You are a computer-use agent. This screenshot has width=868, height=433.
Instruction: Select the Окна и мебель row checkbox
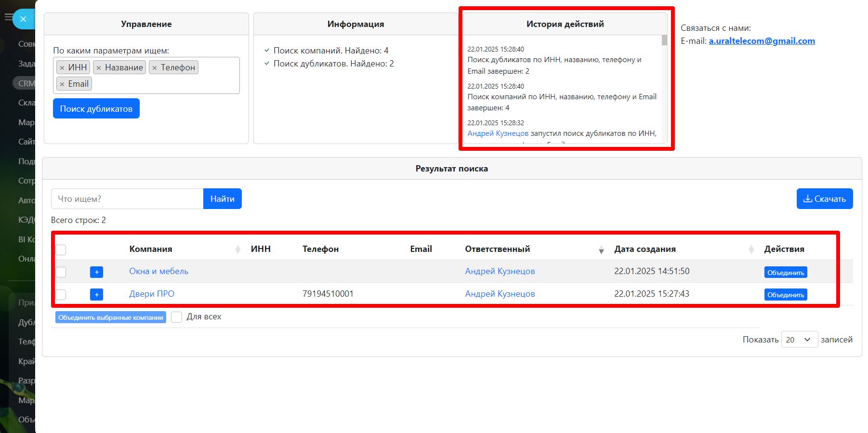click(61, 272)
